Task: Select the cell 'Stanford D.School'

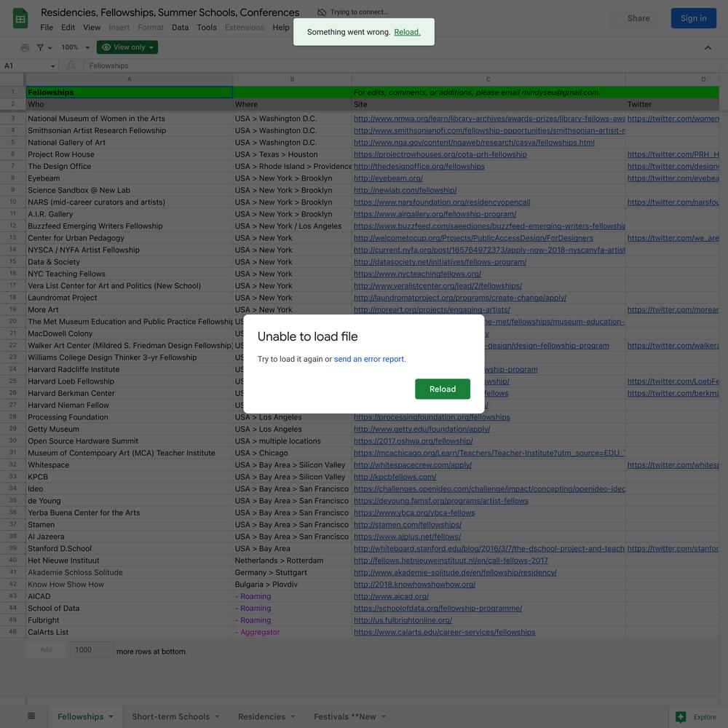Action: click(x=129, y=548)
